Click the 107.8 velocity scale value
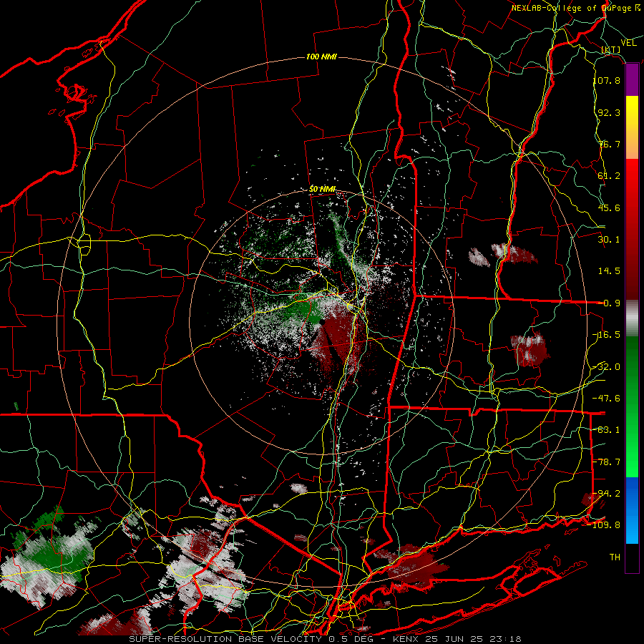The image size is (644, 644). (x=607, y=80)
